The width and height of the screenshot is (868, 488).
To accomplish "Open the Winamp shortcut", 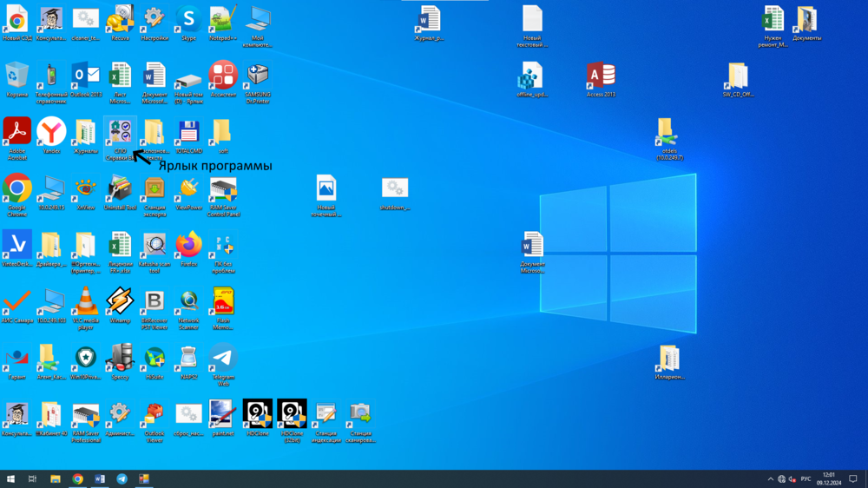I will (120, 306).
